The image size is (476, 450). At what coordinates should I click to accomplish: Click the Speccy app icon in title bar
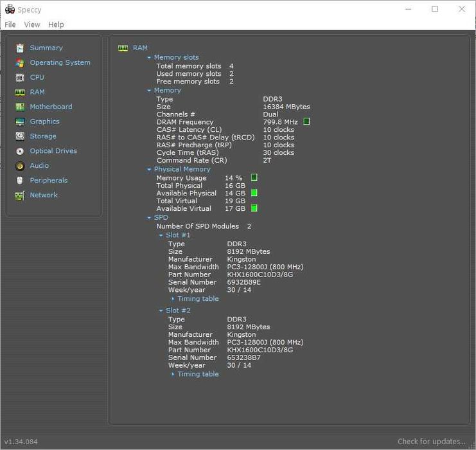[x=10, y=9]
